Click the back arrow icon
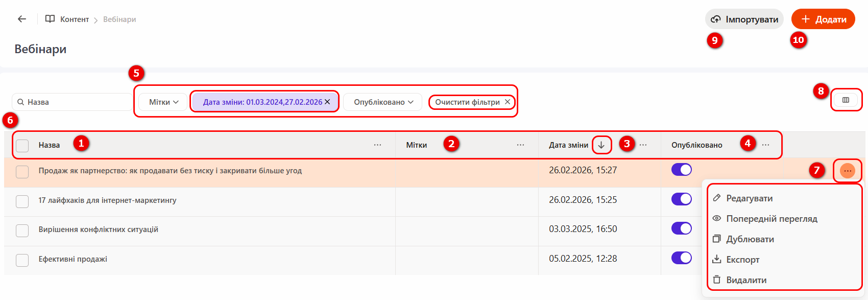Screen dimensions: 868x300 coord(21,19)
